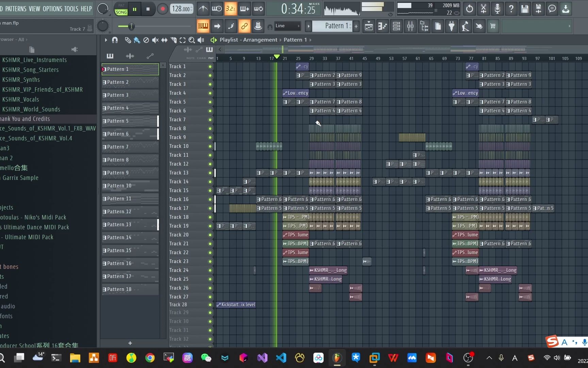The image size is (588, 368).
Task: Mute Track 5 with its green light
Action: [210, 102]
